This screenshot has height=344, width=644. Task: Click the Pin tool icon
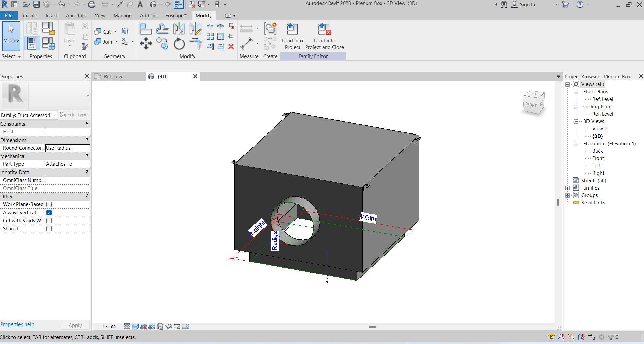[231, 36]
